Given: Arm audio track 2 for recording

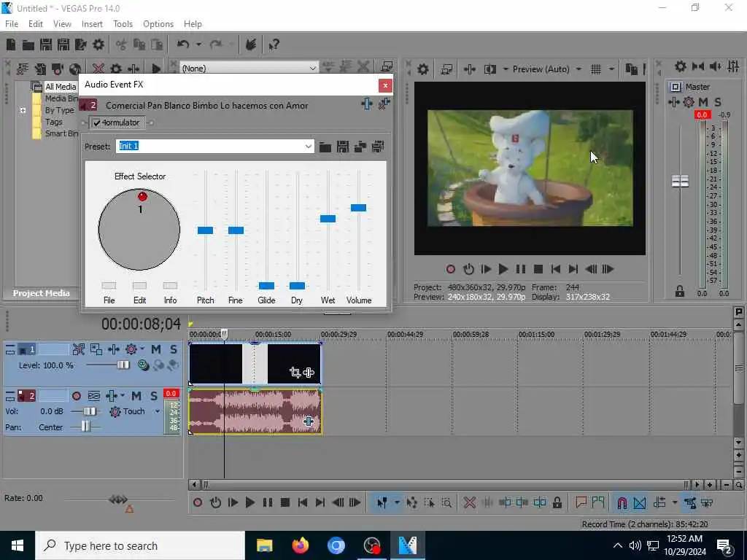Looking at the screenshot, I should [76, 396].
